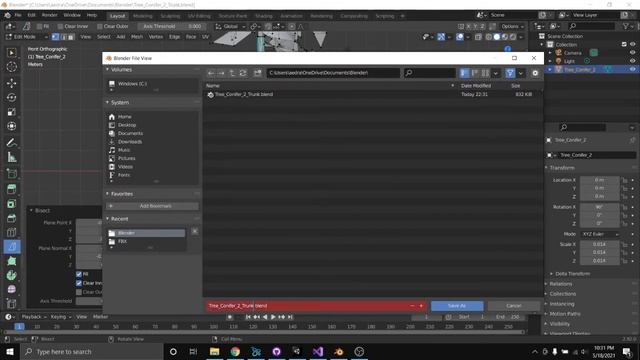The height and width of the screenshot is (360, 640).
Task: Switch to the Layout workspace tab
Action: click(118, 16)
